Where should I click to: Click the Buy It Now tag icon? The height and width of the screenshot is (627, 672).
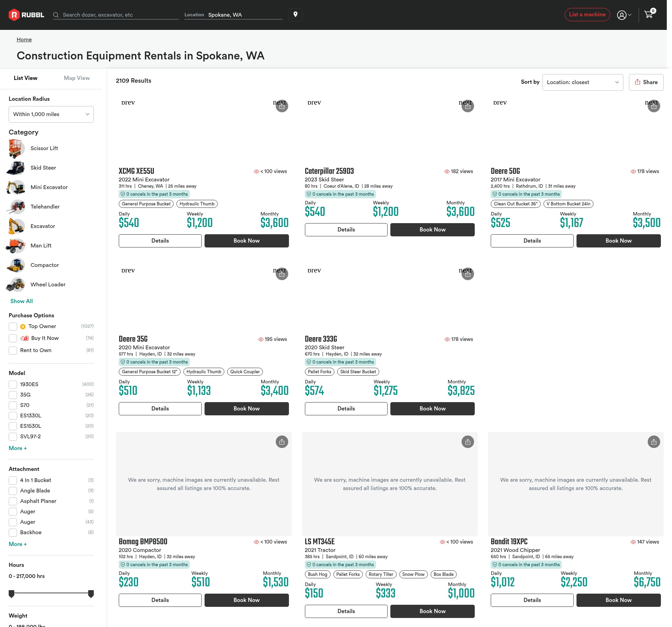coord(24,339)
